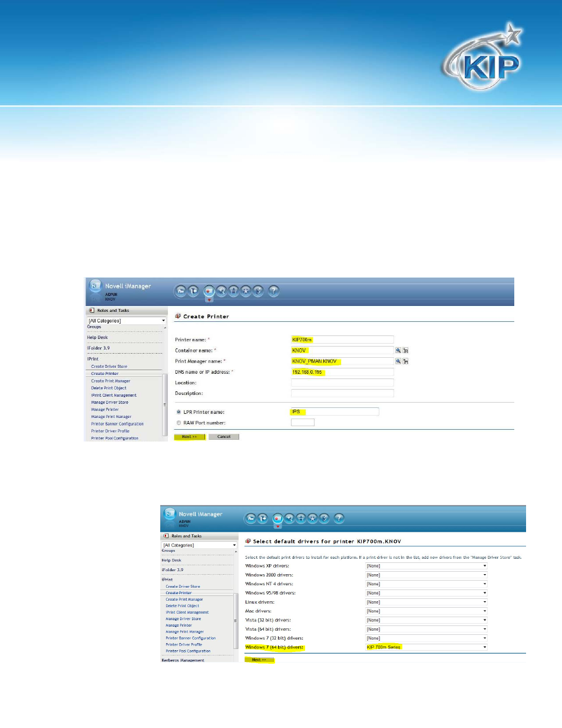This screenshot has width=562, height=728.
Task: Click the Description input field
Action: (x=342, y=393)
